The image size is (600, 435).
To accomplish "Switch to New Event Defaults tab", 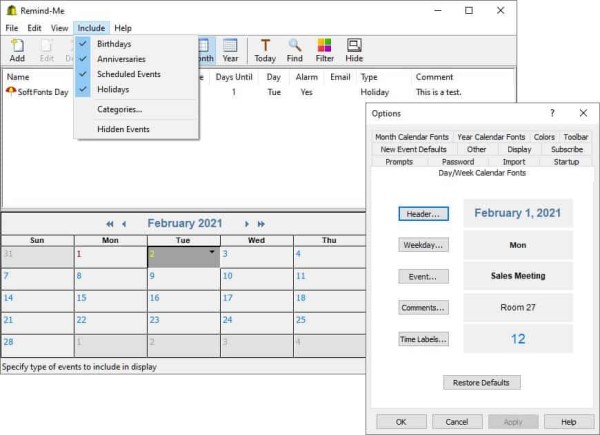I will 413,149.
